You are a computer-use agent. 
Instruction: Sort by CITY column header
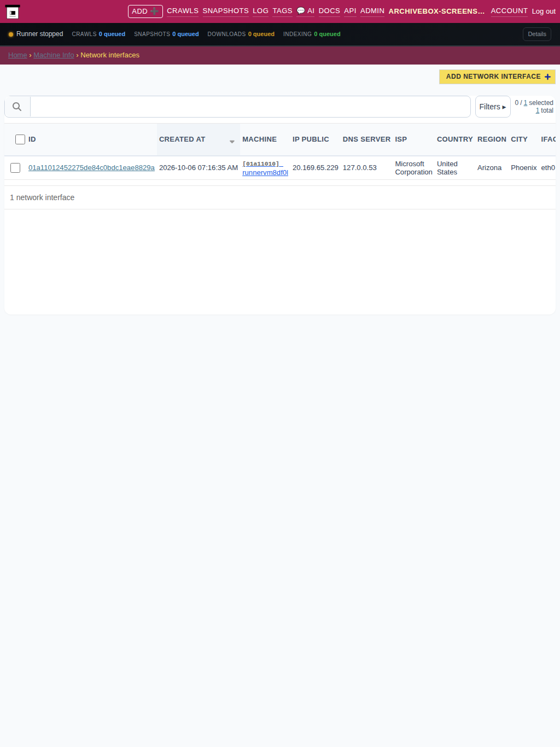[519, 139]
